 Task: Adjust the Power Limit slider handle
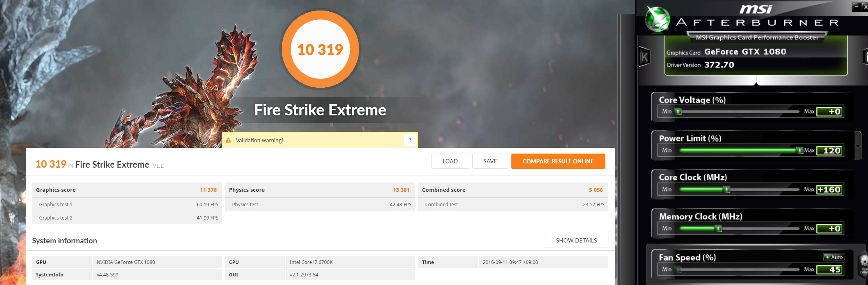(800, 150)
